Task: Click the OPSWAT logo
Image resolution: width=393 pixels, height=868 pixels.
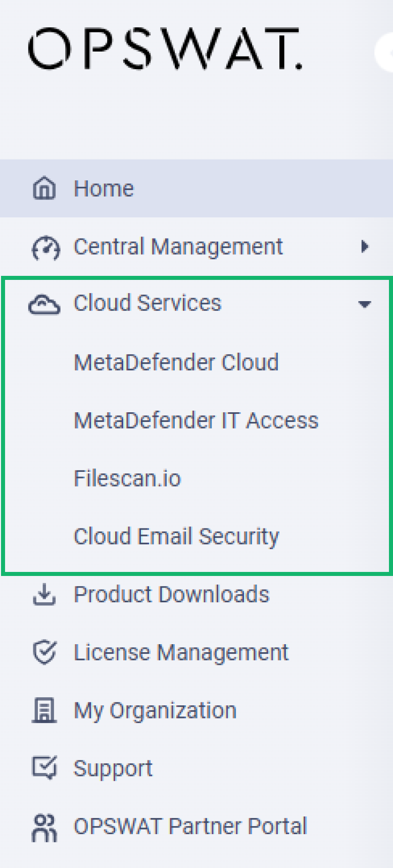Action: click(165, 49)
